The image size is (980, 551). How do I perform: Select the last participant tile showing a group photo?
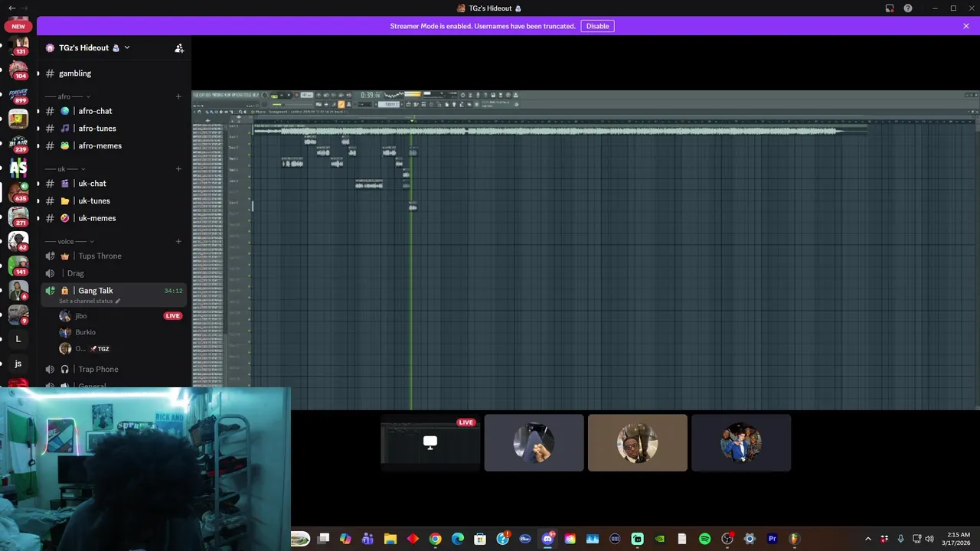tap(740, 442)
